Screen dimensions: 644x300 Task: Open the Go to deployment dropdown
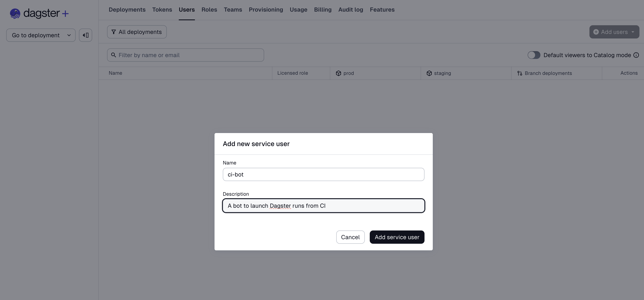point(41,35)
